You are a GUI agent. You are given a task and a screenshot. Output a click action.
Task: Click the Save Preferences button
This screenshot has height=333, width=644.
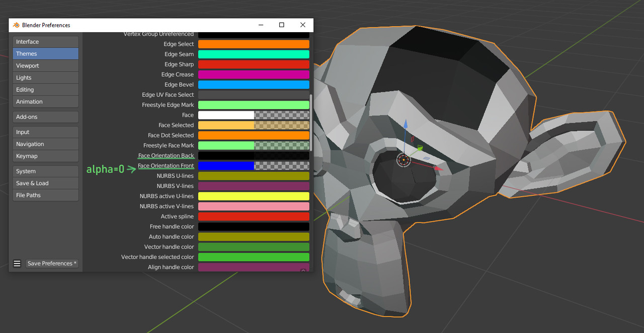52,264
